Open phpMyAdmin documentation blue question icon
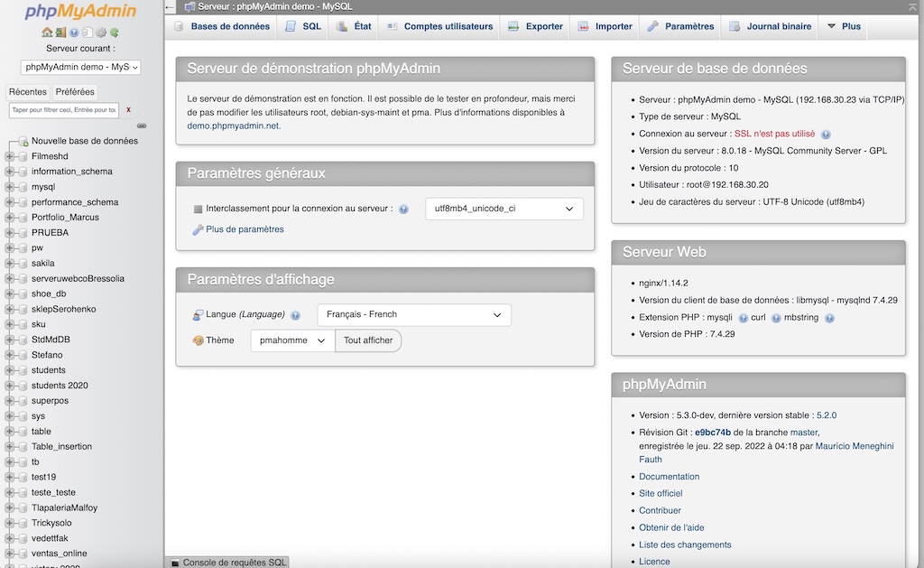This screenshot has height=568, width=924. pos(74,33)
